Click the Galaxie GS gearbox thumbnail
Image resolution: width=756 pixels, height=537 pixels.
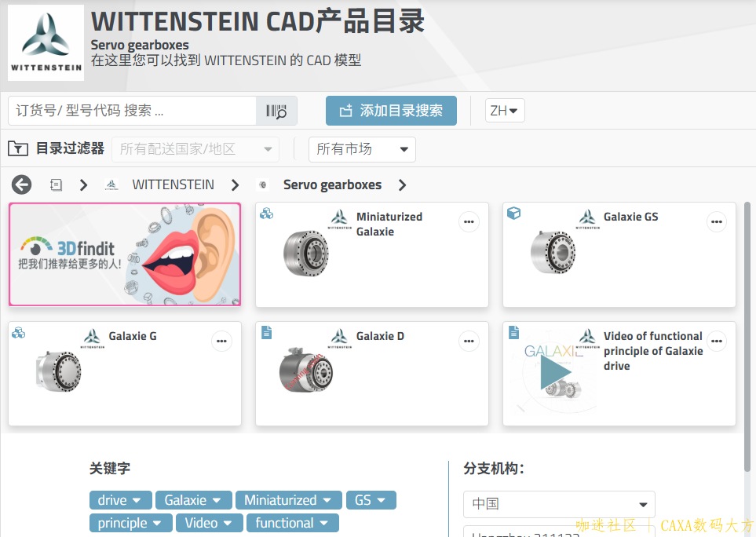pos(553,252)
